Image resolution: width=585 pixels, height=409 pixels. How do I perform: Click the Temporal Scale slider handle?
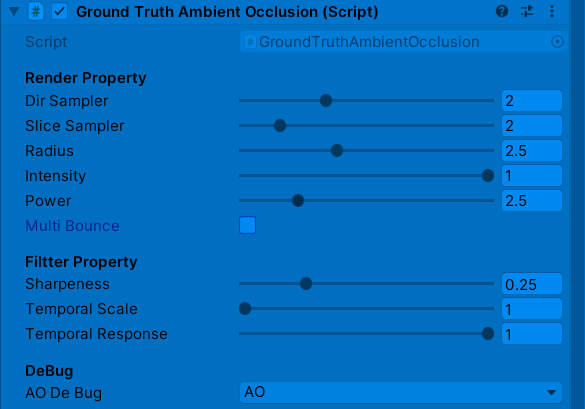tap(245, 309)
